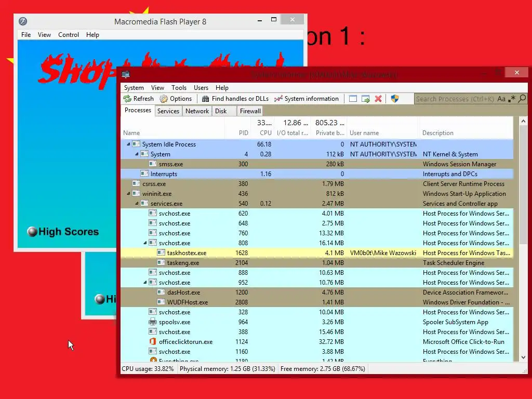Image resolution: width=532 pixels, height=399 pixels.
Task: Open File menu in Flash Player
Action: click(x=26, y=35)
